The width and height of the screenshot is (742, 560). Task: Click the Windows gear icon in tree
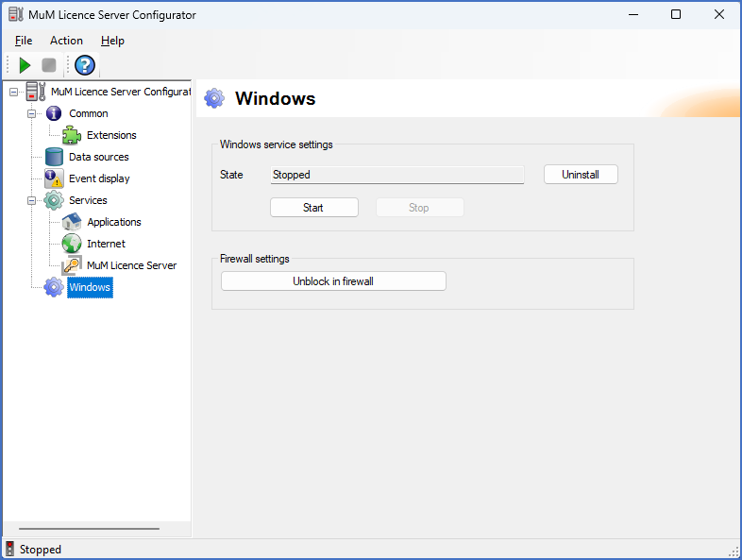click(54, 287)
